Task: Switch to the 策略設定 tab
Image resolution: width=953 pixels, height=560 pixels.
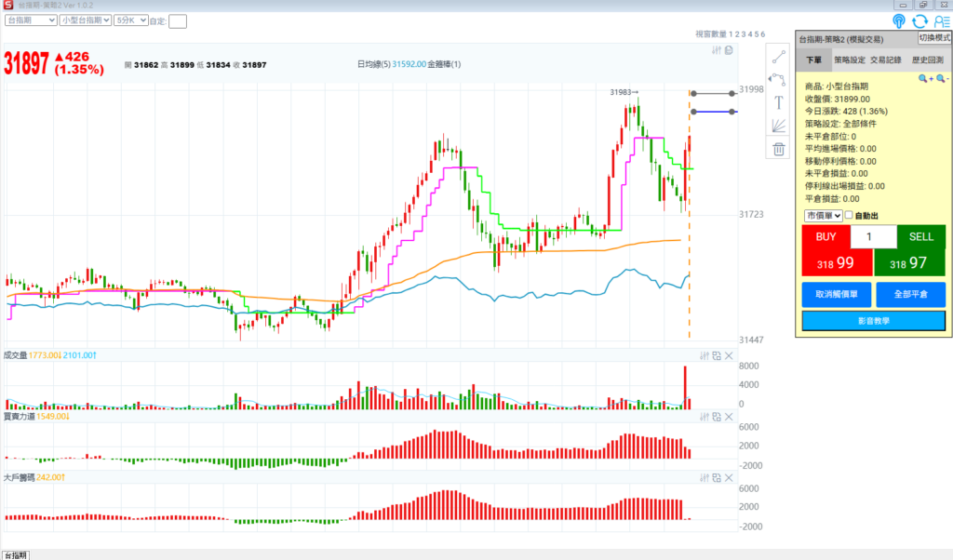Action: point(849,60)
